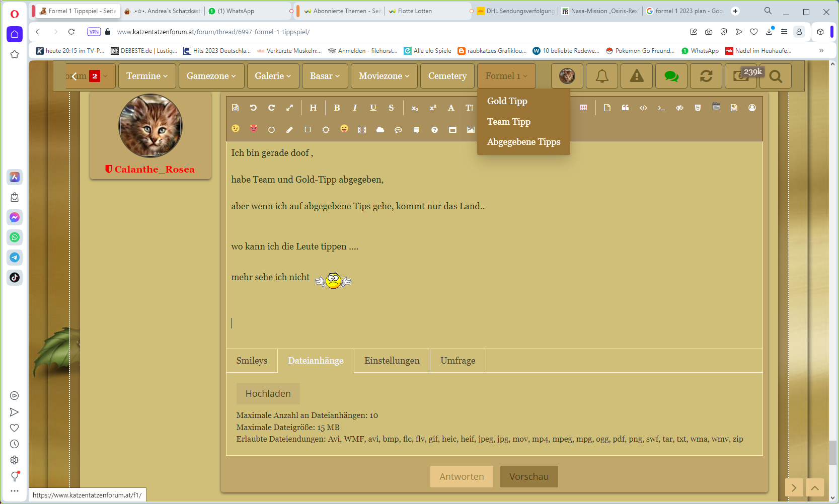
Task: Apply strikethrough formatting
Action: pyautogui.click(x=391, y=108)
